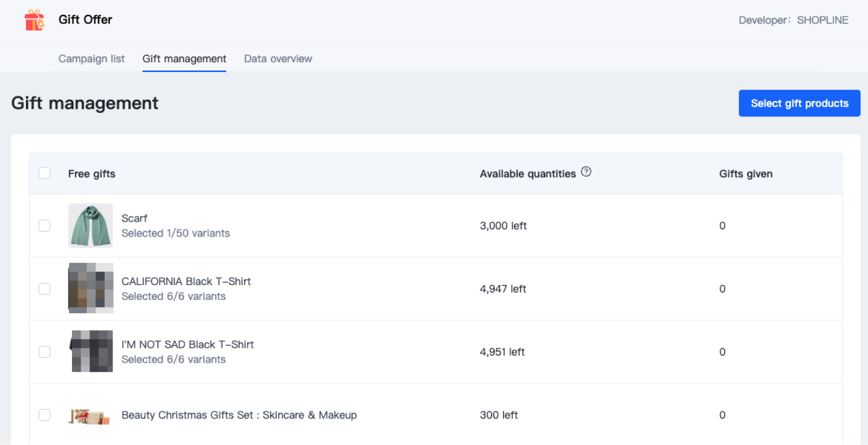Click the Select gift products button
Image resolution: width=868 pixels, height=445 pixels.
[799, 103]
